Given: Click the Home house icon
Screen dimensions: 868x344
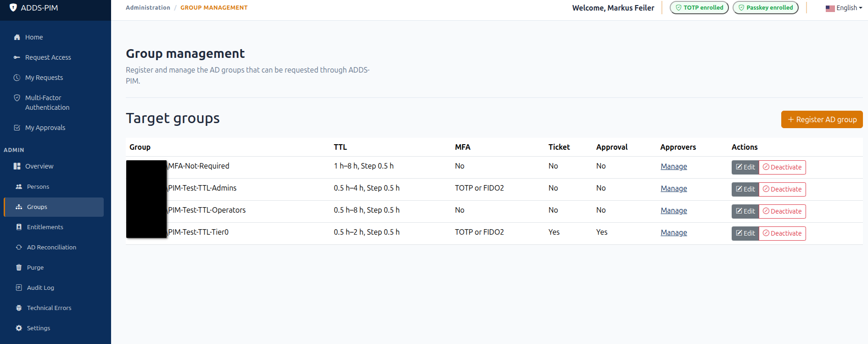Looking at the screenshot, I should pos(17,37).
